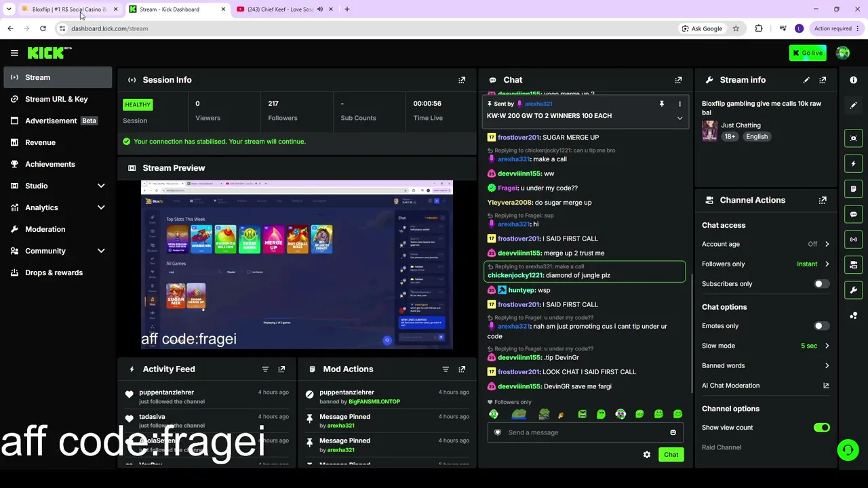868x488 pixels.
Task: Go to Advertisement Beta section
Action: tap(58, 121)
